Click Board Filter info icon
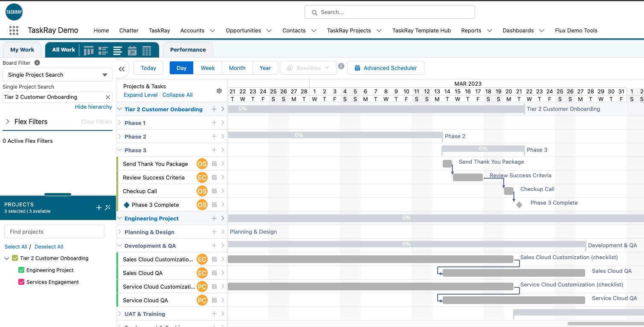644x327 pixels. point(37,63)
